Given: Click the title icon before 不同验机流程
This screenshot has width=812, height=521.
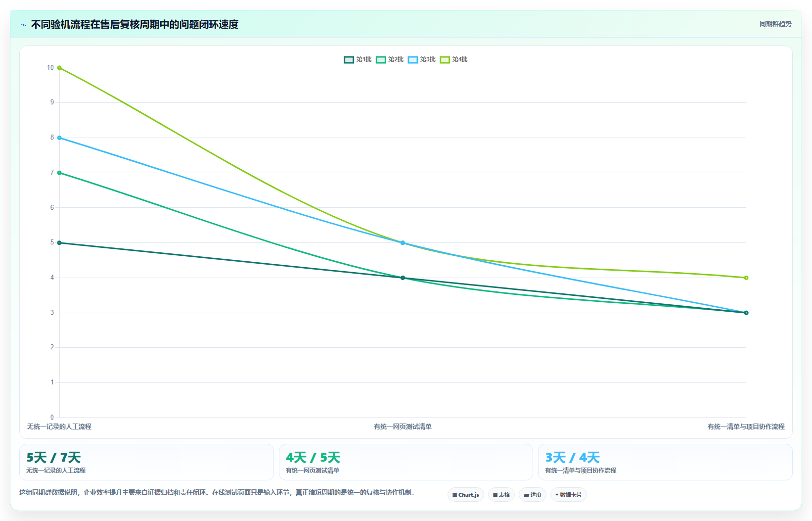Looking at the screenshot, I should point(23,25).
